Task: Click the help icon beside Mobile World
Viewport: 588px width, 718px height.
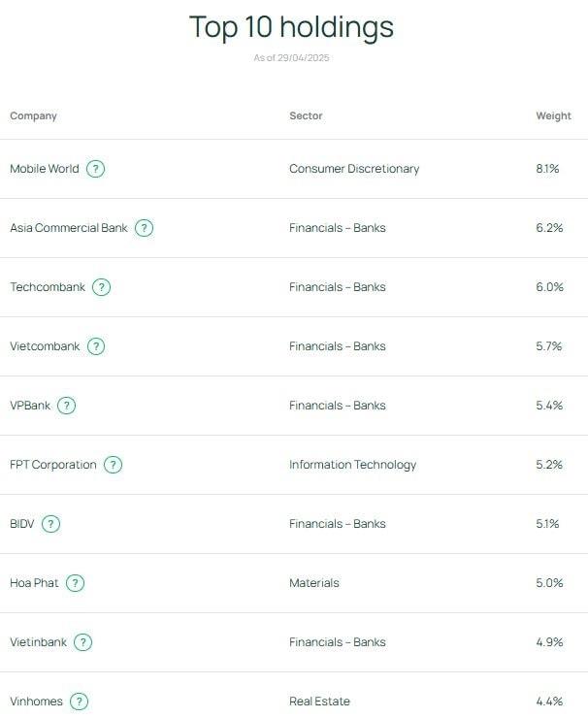Action: [95, 169]
